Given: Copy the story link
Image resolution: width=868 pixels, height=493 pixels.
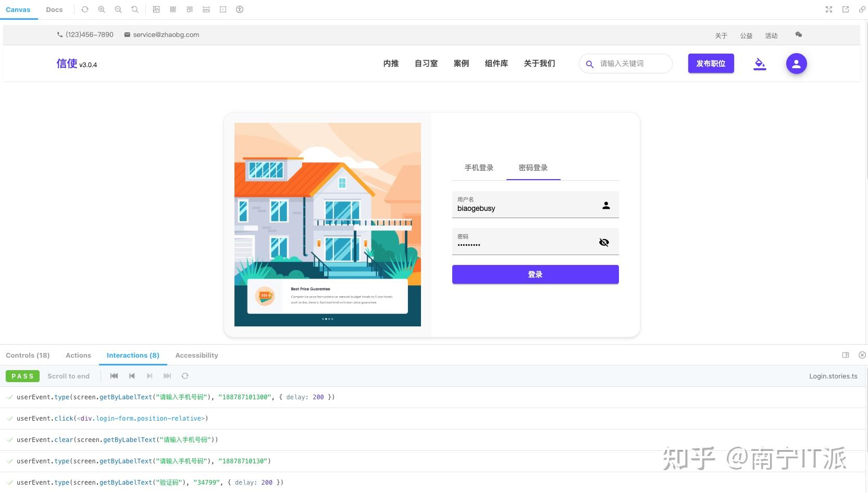Looking at the screenshot, I should (862, 9).
